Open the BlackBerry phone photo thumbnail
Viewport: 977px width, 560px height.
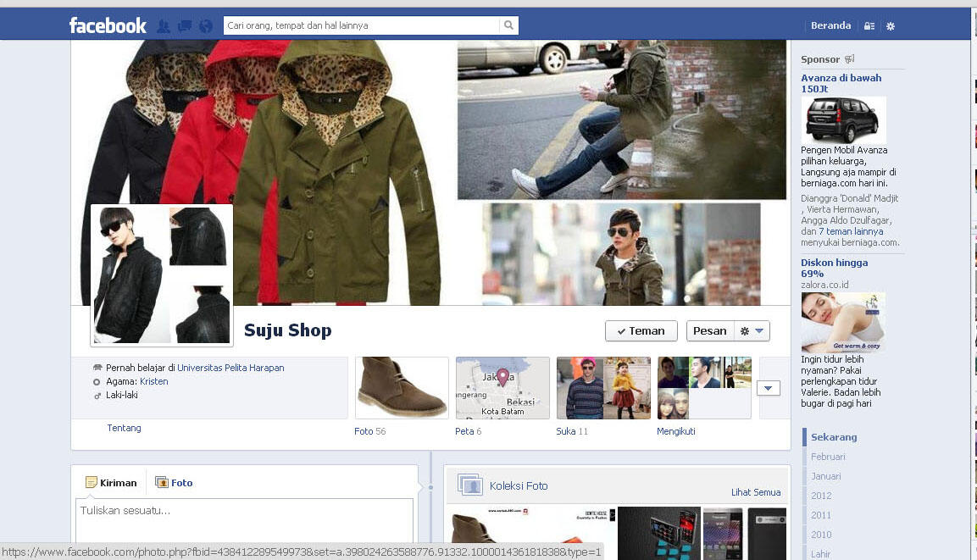(x=659, y=533)
